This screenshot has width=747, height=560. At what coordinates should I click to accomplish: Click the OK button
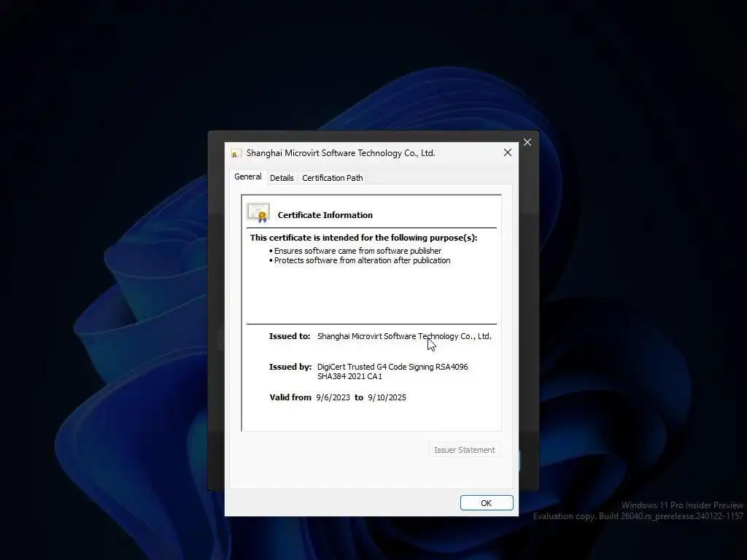pyautogui.click(x=487, y=503)
